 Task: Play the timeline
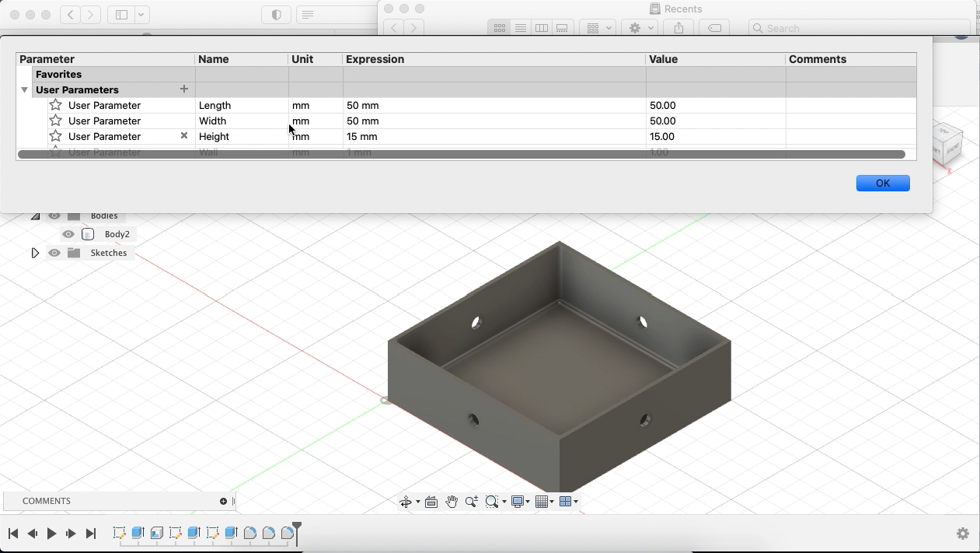[52, 534]
